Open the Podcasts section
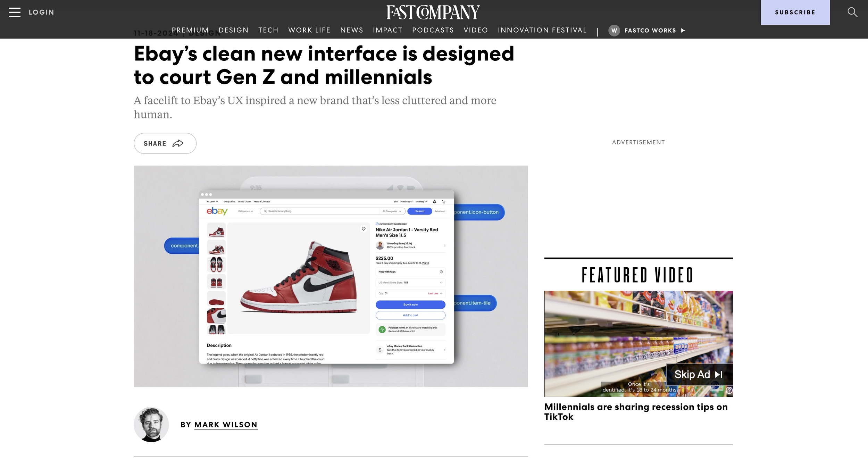 433,30
